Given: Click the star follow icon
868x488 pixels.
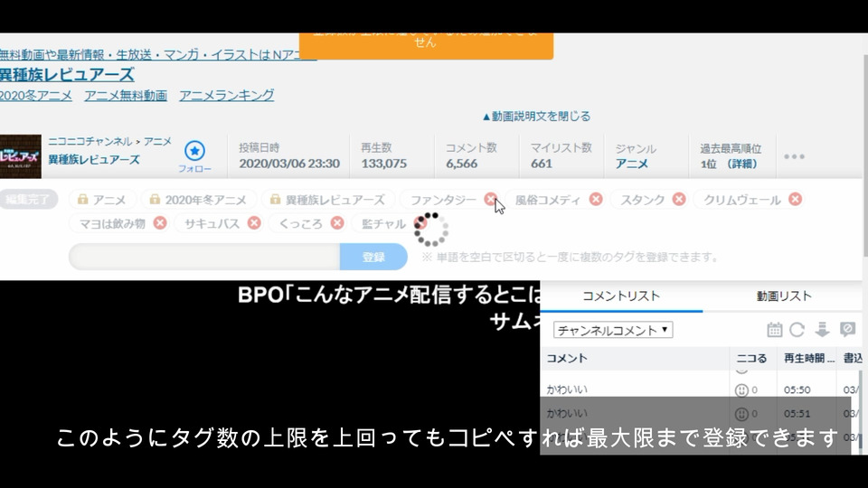Looking at the screenshot, I should click(194, 151).
